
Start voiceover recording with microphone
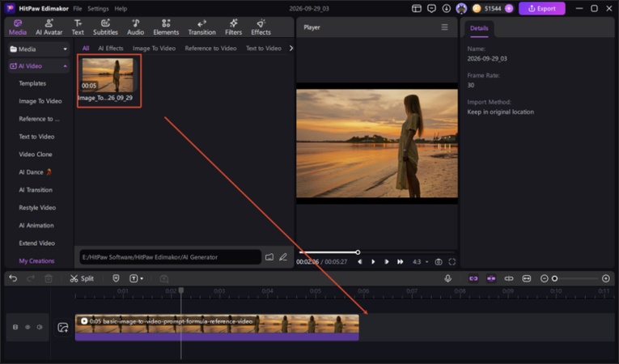(447, 278)
